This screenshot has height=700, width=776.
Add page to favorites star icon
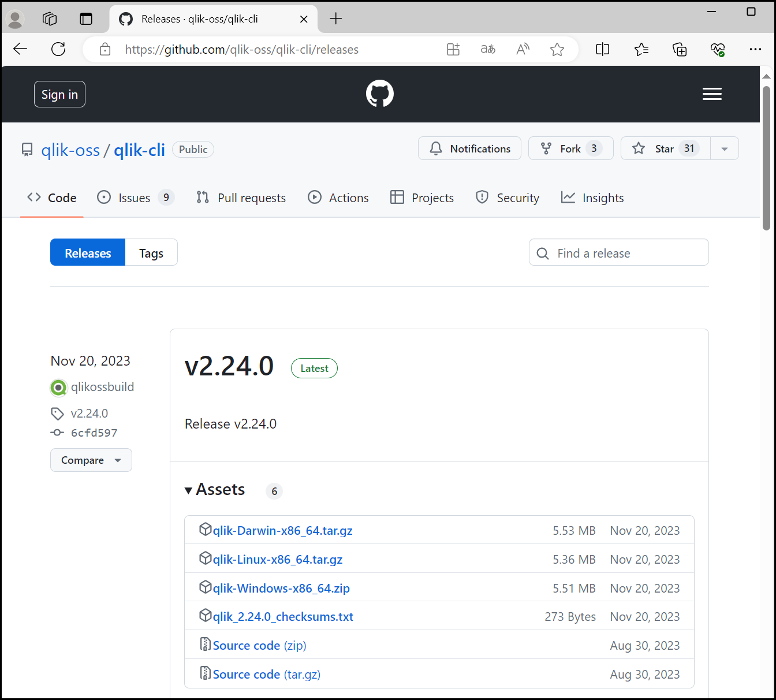click(x=557, y=50)
